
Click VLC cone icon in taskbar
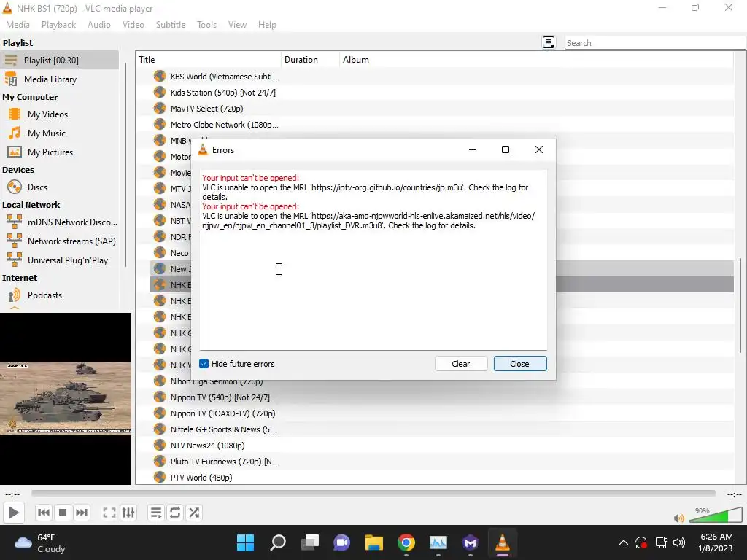click(502, 542)
